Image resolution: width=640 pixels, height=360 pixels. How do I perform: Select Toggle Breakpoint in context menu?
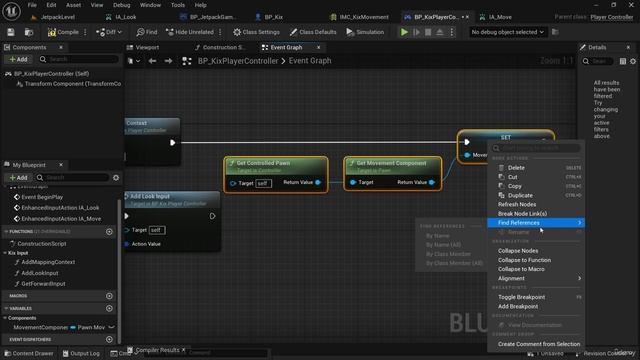click(x=521, y=297)
